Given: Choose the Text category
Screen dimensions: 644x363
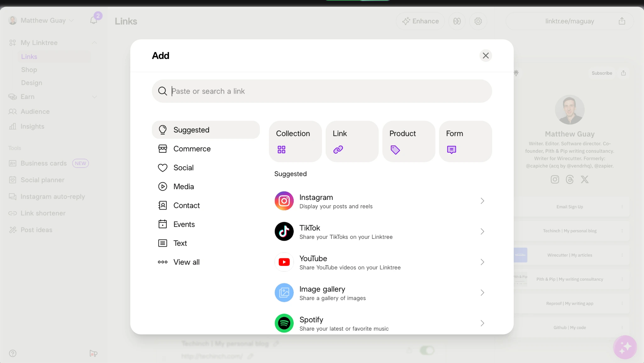Looking at the screenshot, I should (x=206, y=243).
